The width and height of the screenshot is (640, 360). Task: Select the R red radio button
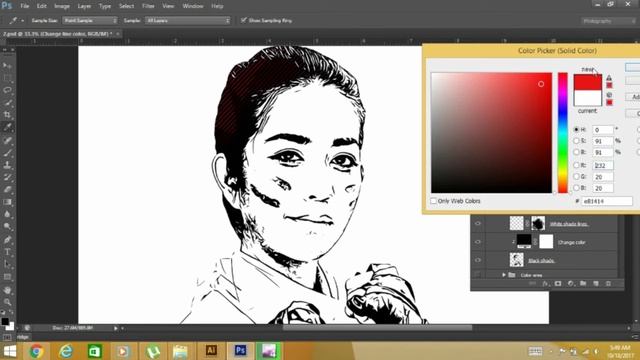tap(576, 165)
